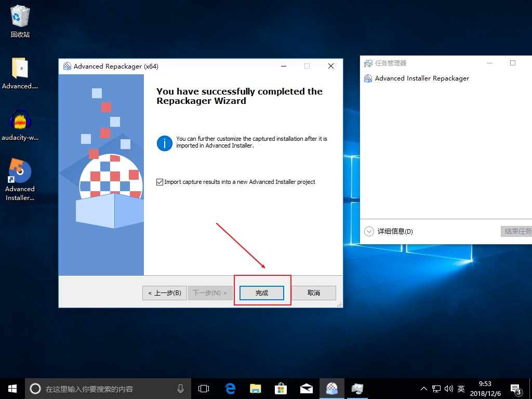
Task: Open the Action Center notifications icon
Action: coord(516,389)
